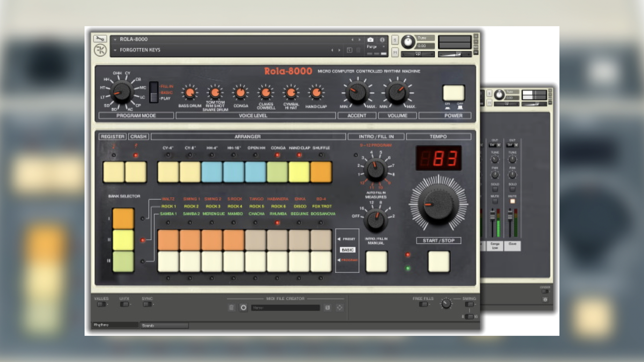This screenshot has height=362, width=644.
Task: Open the info icon in the header
Action: coord(382,40)
